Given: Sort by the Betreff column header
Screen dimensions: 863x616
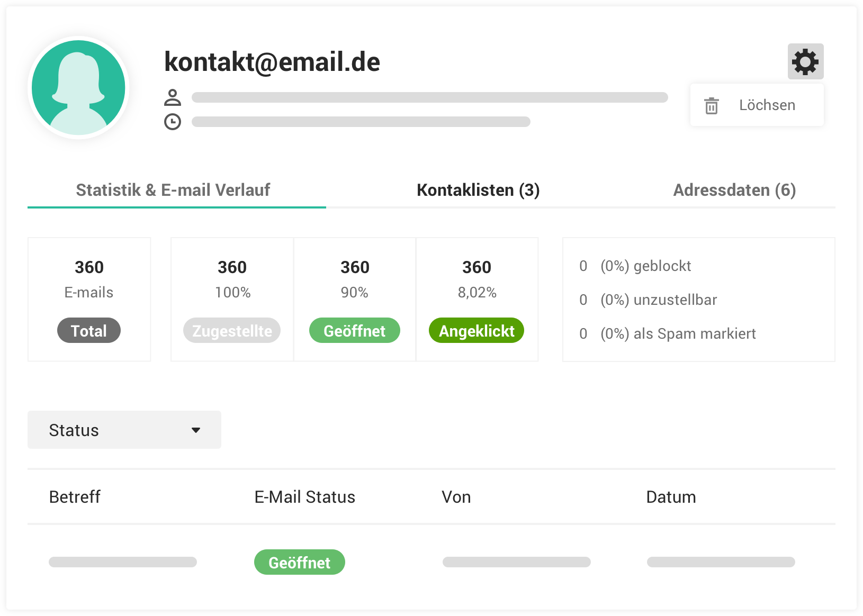Looking at the screenshot, I should coord(75,497).
